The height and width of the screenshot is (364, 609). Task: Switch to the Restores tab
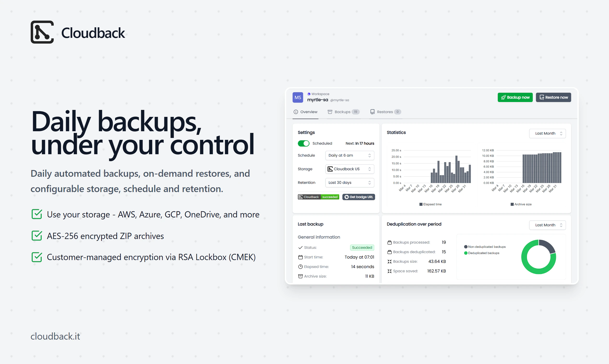pos(385,112)
